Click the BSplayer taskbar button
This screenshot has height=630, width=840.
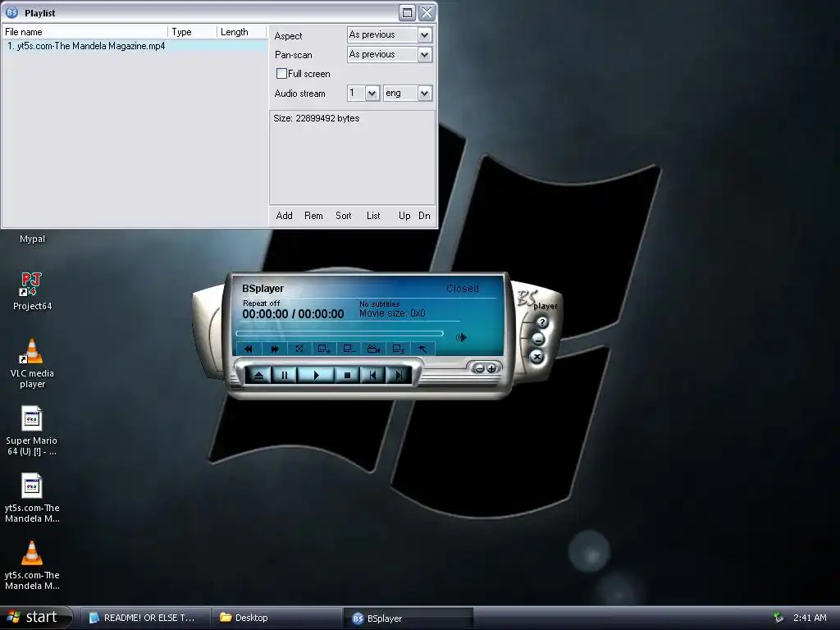(x=409, y=618)
